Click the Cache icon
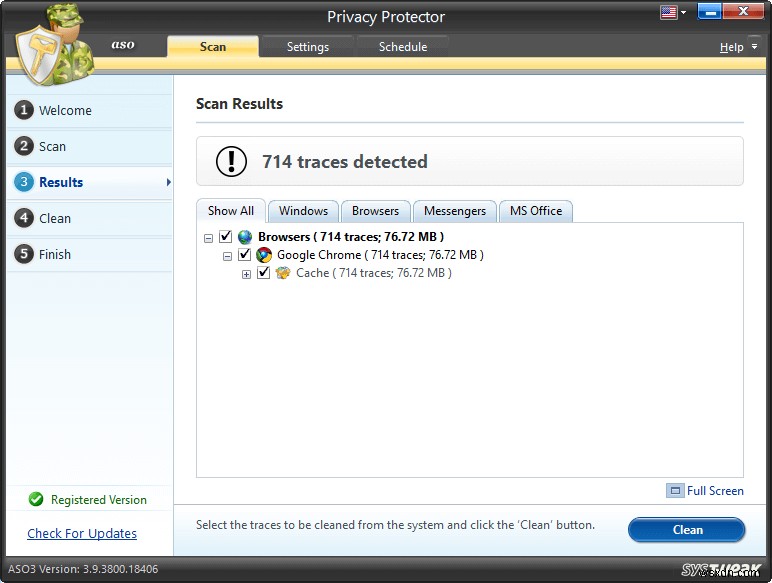This screenshot has width=772, height=583. tap(283, 273)
